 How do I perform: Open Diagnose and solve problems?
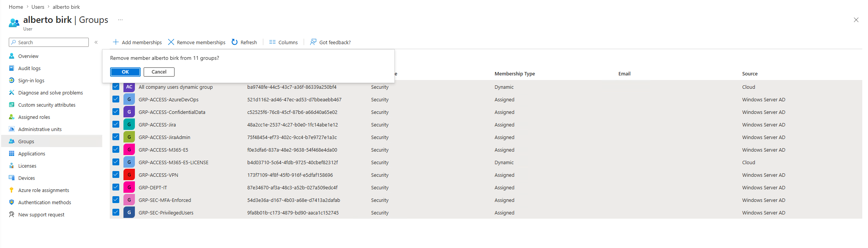[50, 93]
